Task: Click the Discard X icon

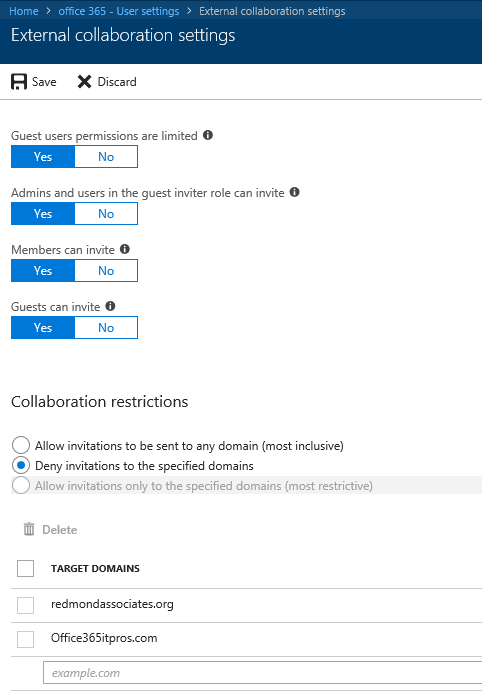Action: (84, 82)
